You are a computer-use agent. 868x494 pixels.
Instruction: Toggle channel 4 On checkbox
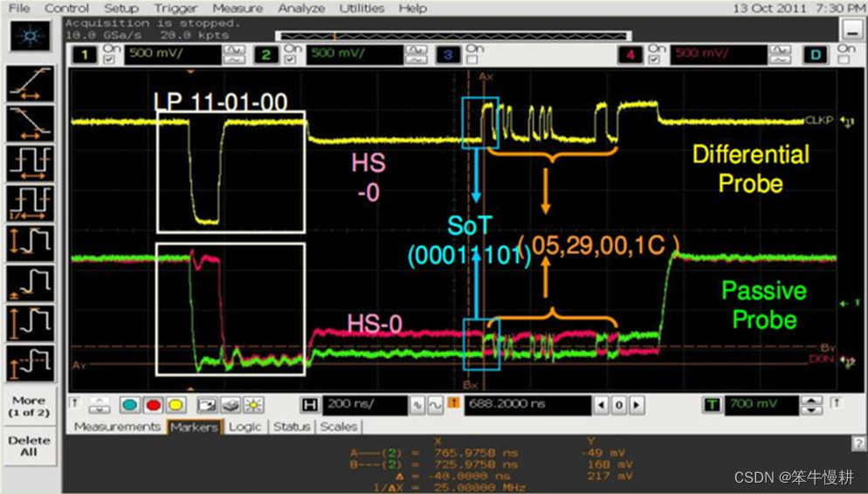pos(654,59)
